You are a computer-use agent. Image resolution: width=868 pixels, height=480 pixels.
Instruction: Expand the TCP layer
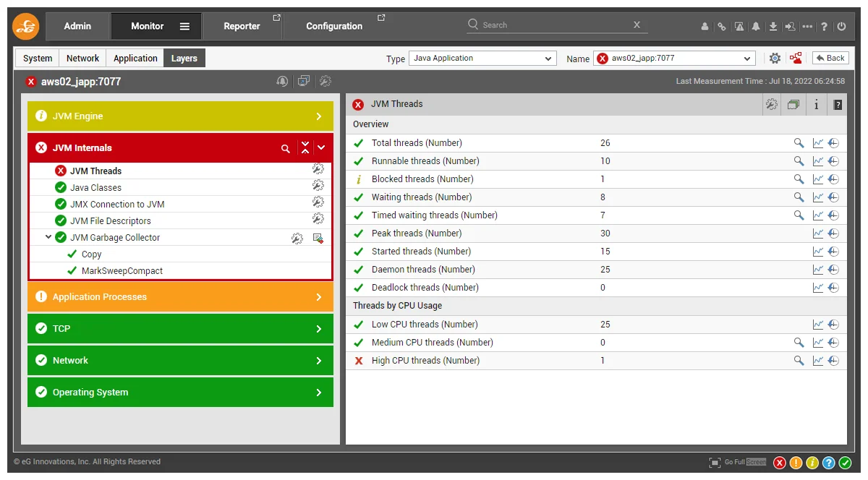click(319, 329)
